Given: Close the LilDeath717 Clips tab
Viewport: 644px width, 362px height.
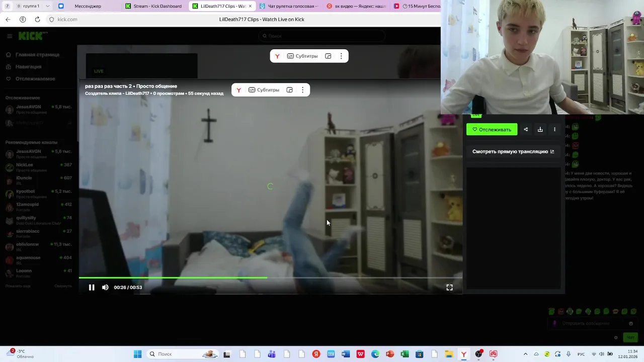Looking at the screenshot, I should [250, 6].
